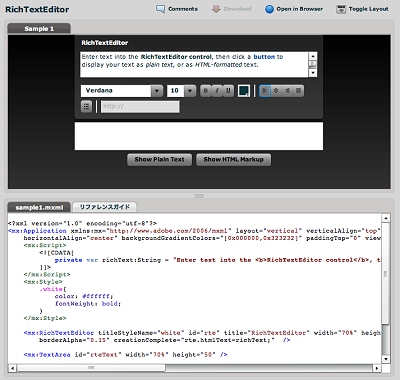Switch to the sample1.mxml tab
The image size is (400, 380).
(39, 207)
